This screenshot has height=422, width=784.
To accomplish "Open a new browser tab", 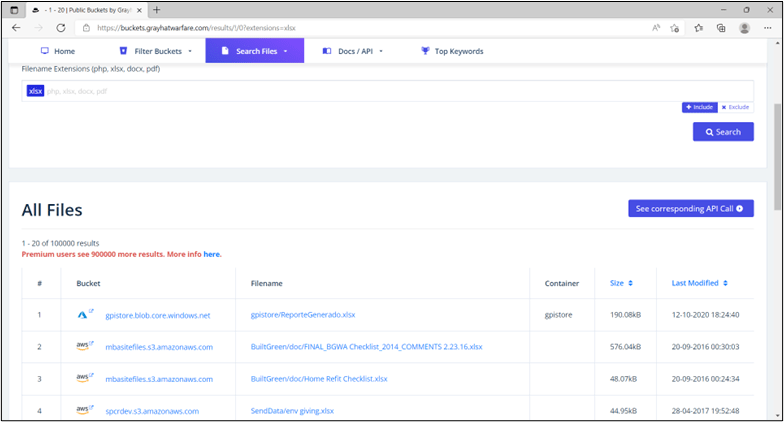I will click(157, 9).
